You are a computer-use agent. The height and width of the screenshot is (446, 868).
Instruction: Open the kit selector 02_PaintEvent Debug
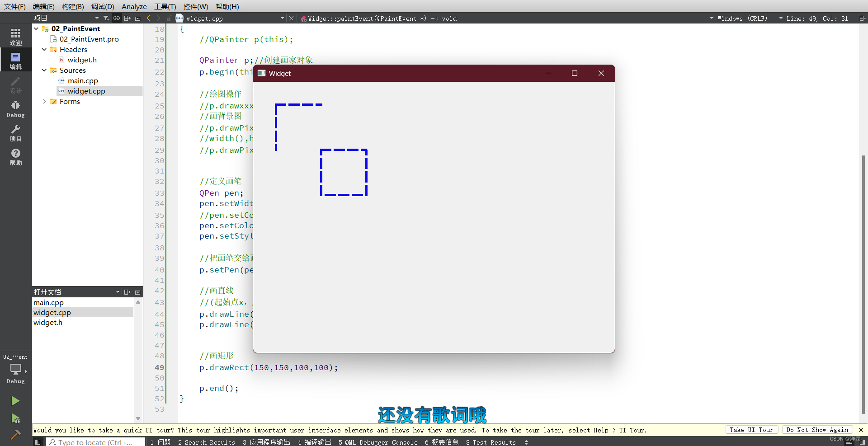16,370
